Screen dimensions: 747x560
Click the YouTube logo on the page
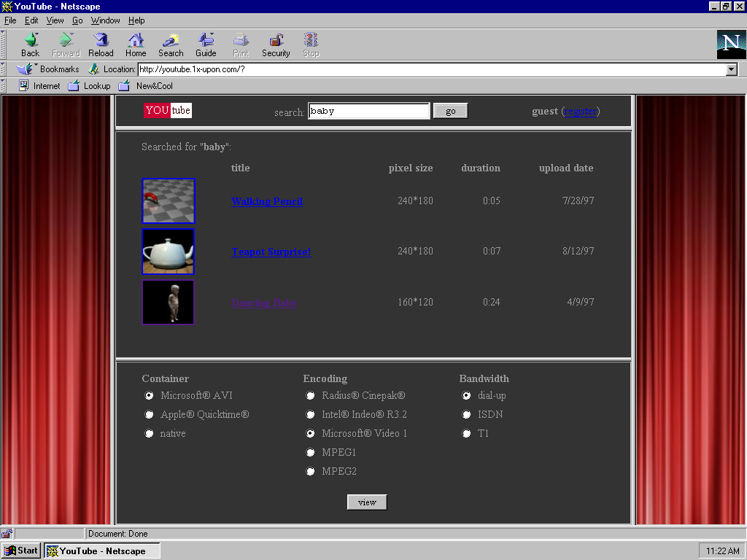tap(168, 111)
